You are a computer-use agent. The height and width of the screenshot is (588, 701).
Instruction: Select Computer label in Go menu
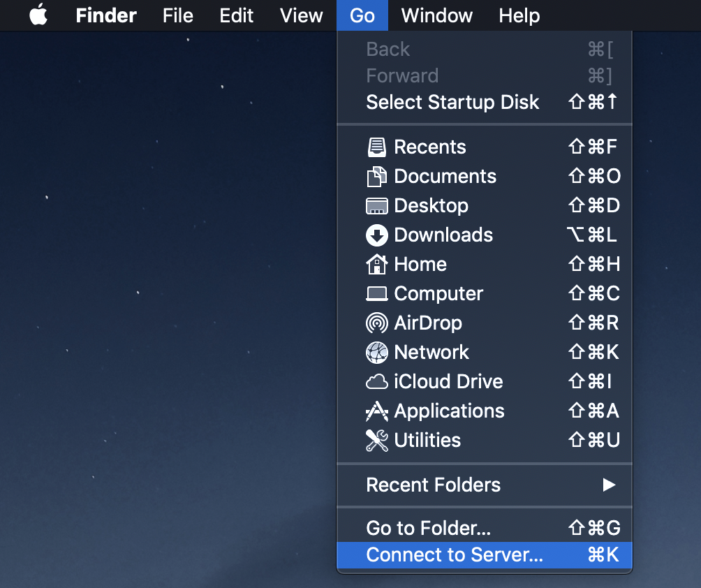(x=438, y=294)
